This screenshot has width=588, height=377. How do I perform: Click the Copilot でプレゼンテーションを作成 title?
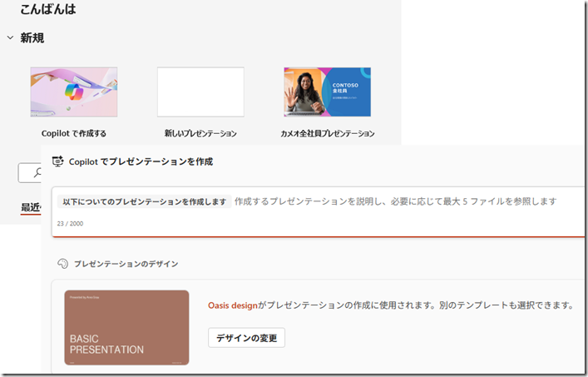[141, 161]
